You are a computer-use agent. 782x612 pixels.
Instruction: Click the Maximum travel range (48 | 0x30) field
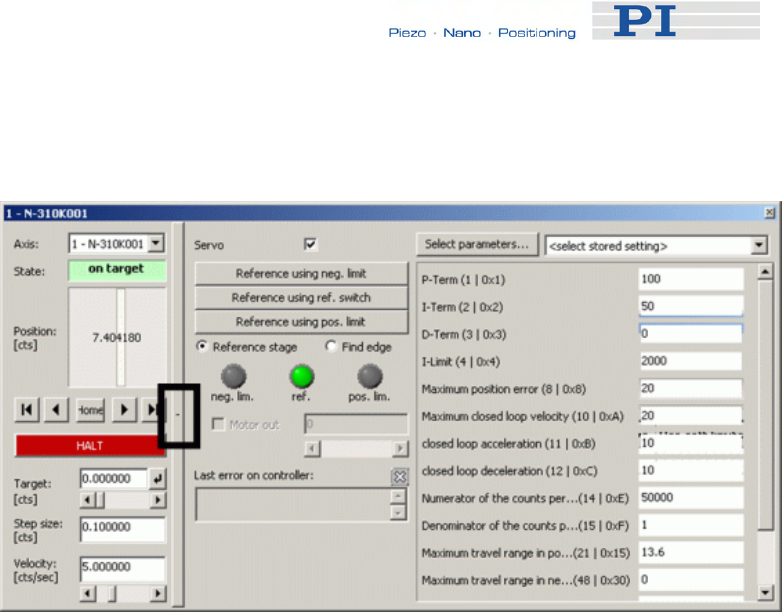(x=691, y=580)
